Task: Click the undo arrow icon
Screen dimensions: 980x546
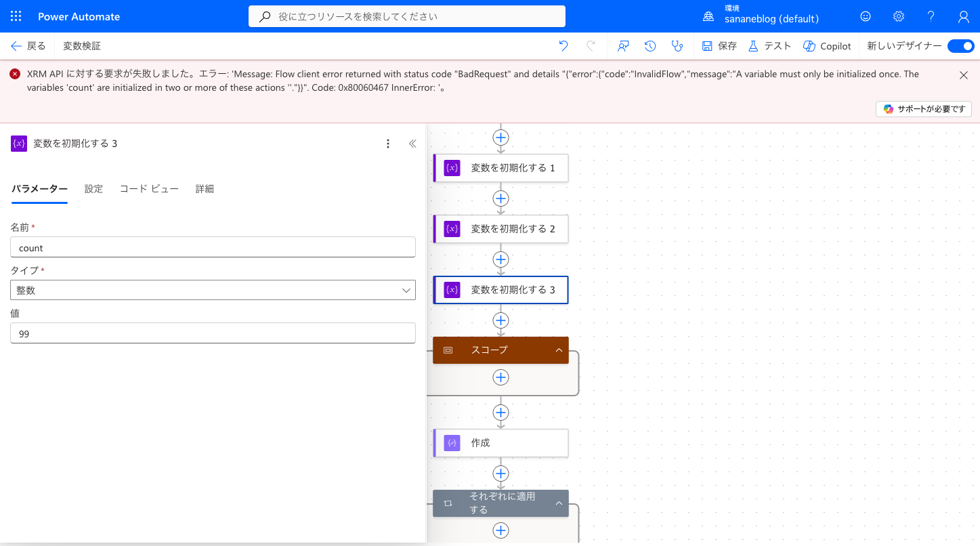Action: pyautogui.click(x=563, y=46)
